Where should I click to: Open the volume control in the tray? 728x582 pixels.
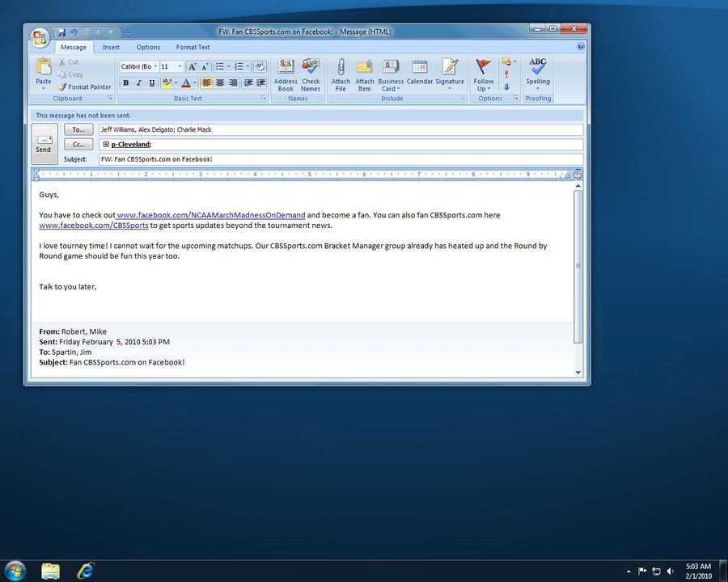pos(670,571)
